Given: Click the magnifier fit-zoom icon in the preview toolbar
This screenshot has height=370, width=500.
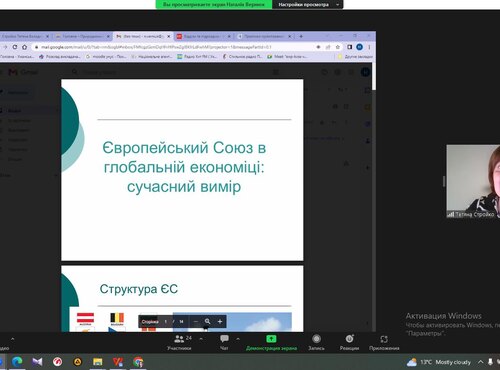Looking at the screenshot, I should click(207, 321).
